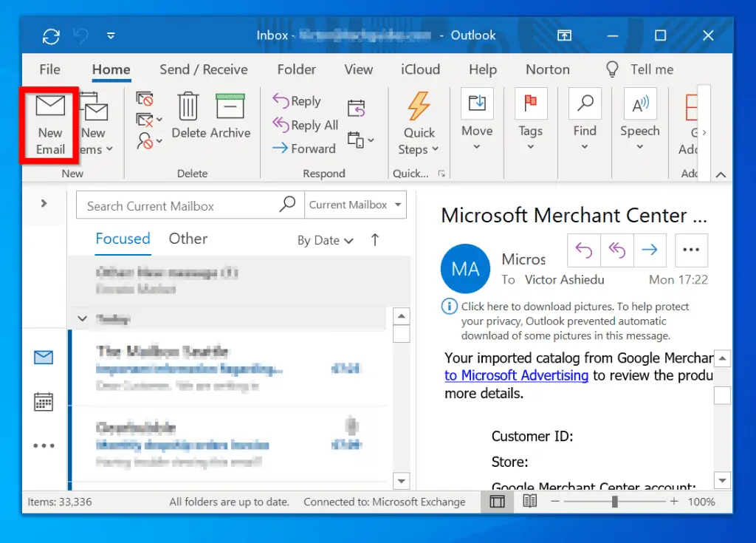Select the Calendar icon in navigation pane
Image resolution: width=756 pixels, height=543 pixels.
point(44,401)
